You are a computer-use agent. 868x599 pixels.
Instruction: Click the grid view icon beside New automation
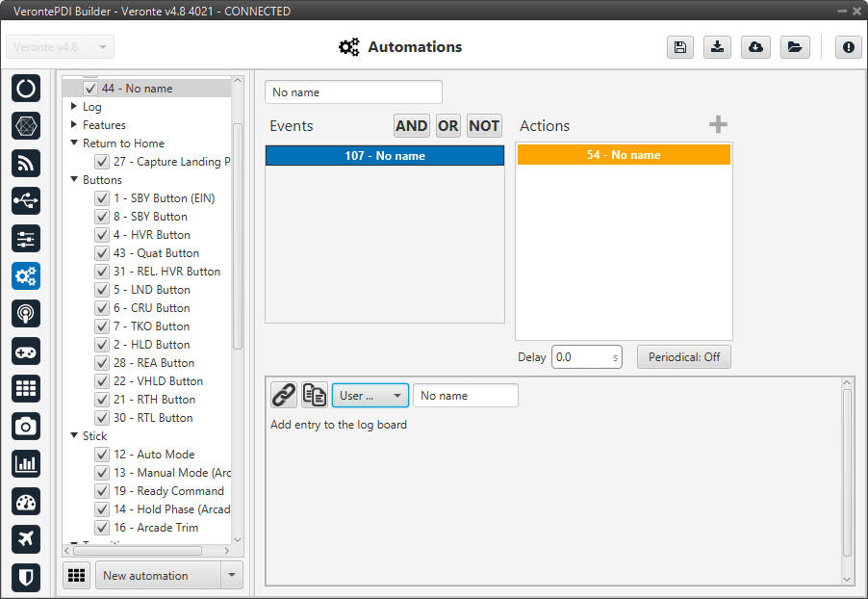[76, 576]
